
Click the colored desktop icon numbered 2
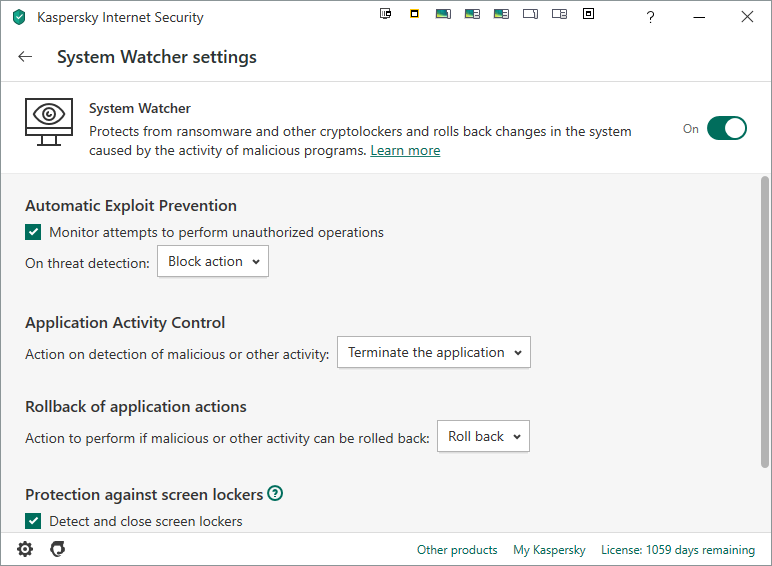[x=472, y=14]
